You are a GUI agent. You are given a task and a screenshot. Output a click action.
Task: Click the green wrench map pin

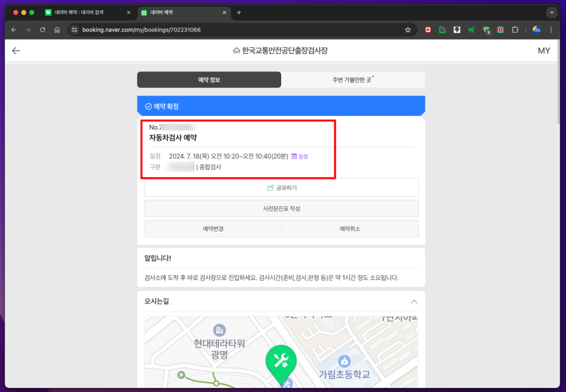[281, 364]
